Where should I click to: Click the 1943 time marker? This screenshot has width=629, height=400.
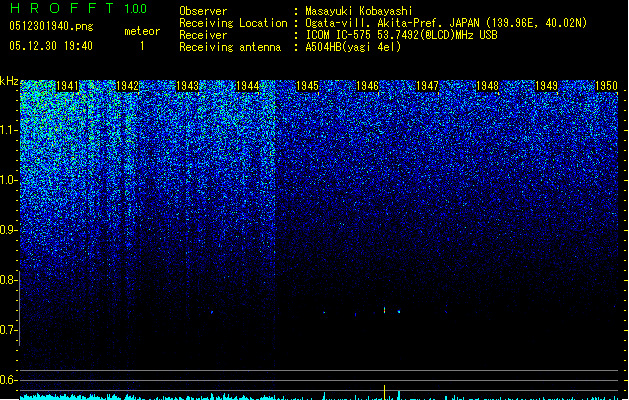point(187,86)
